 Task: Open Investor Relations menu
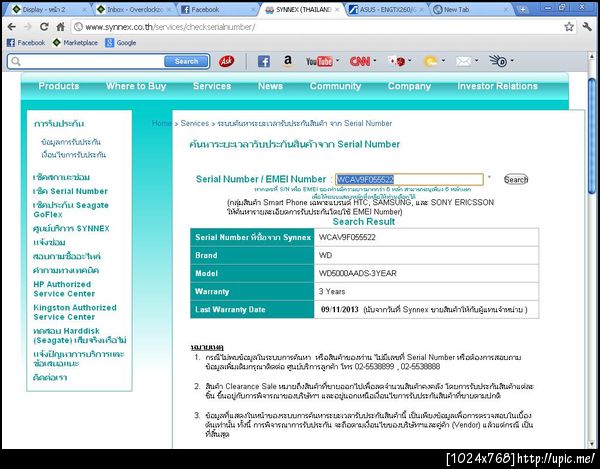click(497, 86)
